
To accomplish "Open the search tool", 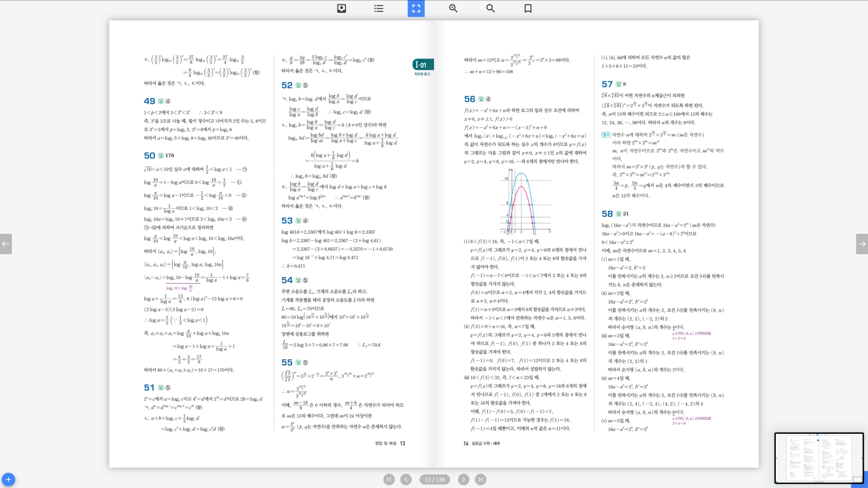I will 490,9.
